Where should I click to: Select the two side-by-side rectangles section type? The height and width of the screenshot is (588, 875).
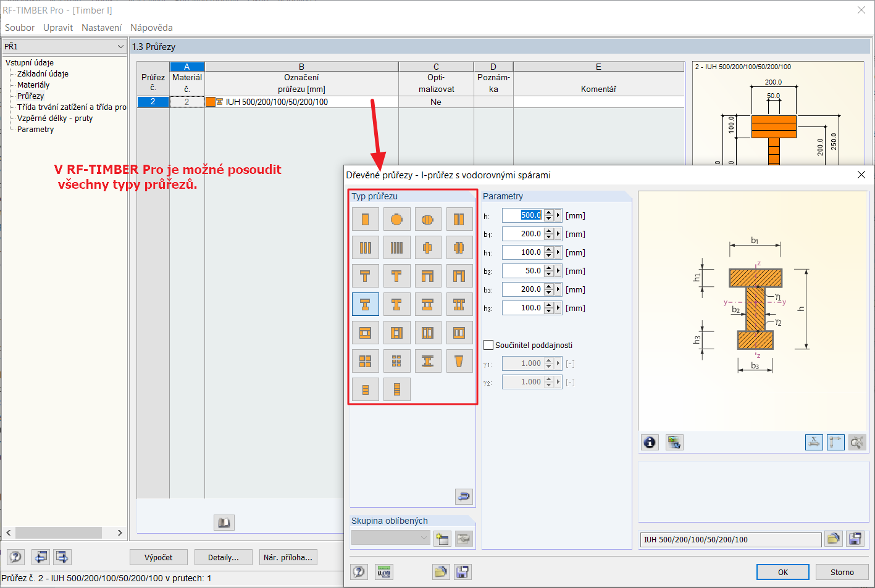[x=459, y=219]
